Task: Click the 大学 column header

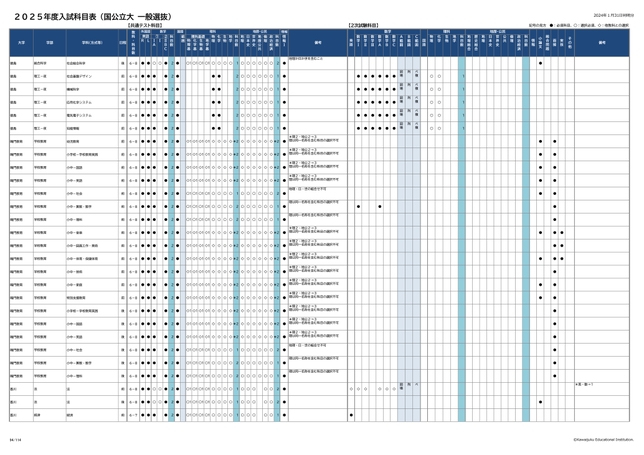Action: click(x=22, y=43)
